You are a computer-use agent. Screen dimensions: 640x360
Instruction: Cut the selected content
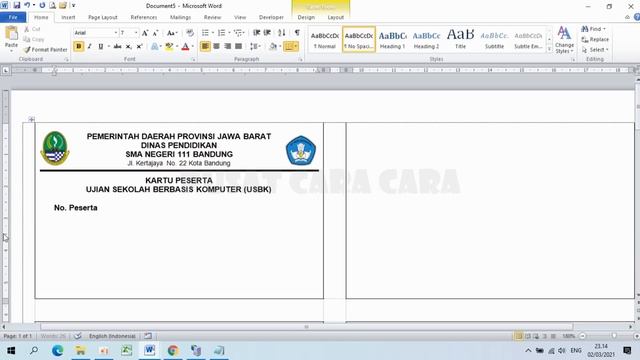32,29
